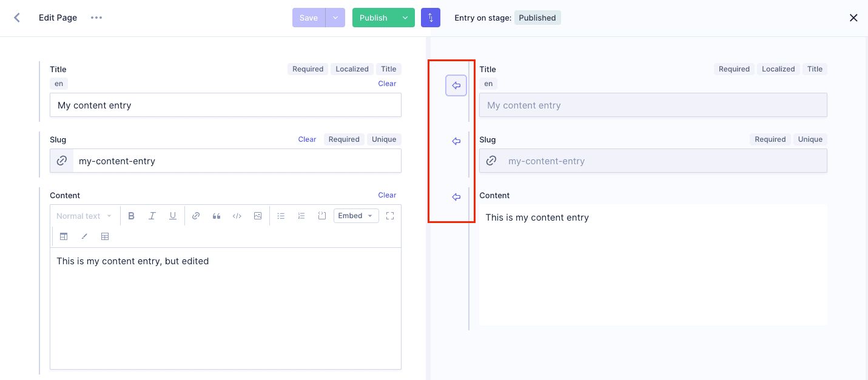Click the bulleted list icon
The height and width of the screenshot is (380, 868).
pos(281,216)
